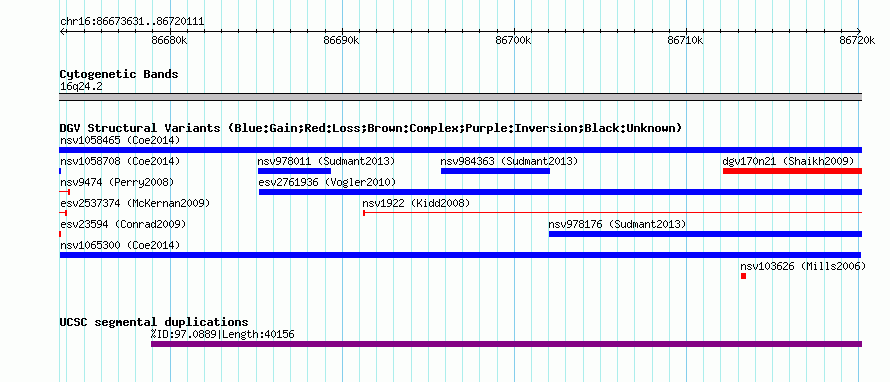Click the nsv1922 (Kidd2008) label
890x382 pixels.
pos(416,203)
